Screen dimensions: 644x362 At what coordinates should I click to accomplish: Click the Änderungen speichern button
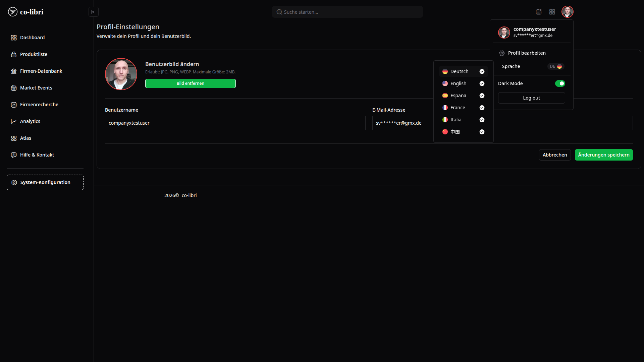coord(604,155)
